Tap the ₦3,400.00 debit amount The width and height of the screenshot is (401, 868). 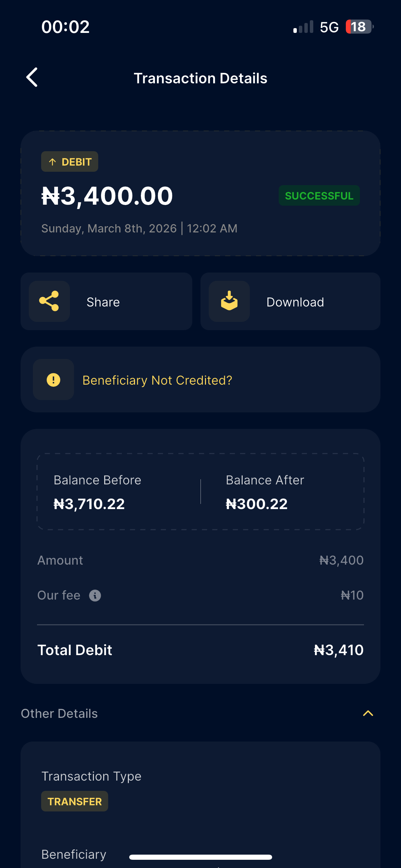tap(107, 196)
